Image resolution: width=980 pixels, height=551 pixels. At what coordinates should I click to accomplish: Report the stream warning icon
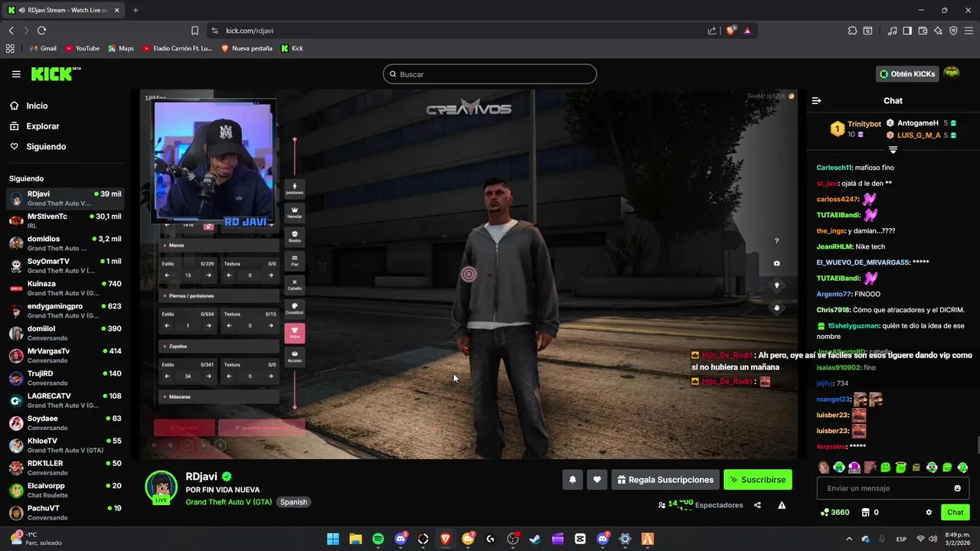tap(782, 505)
